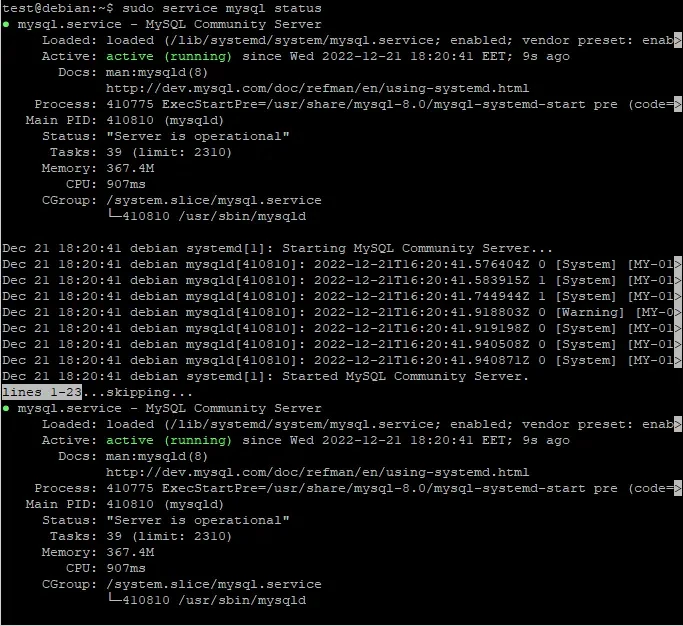Click the first green "active (running)" status text

pos(169,56)
